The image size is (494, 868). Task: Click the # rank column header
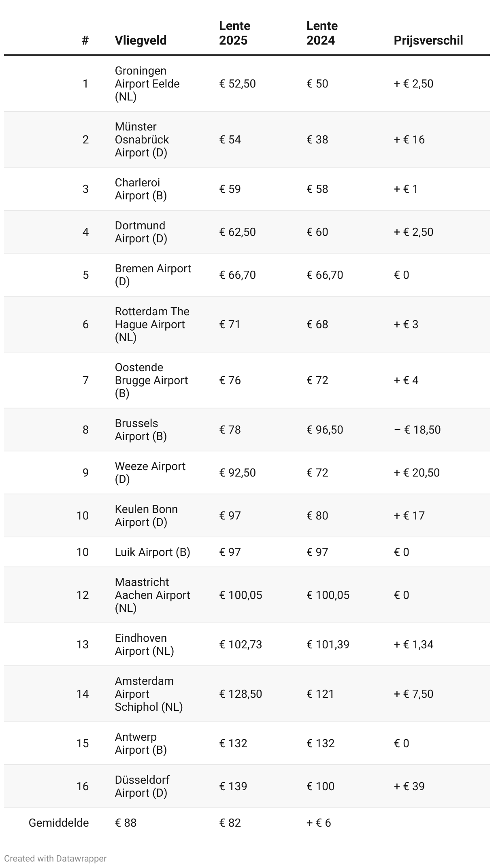point(85,41)
